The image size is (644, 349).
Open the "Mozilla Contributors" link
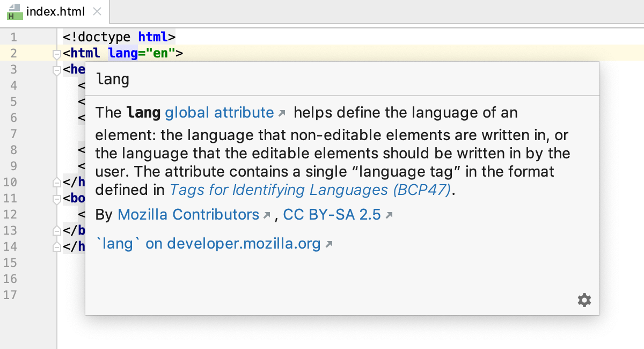point(189,214)
